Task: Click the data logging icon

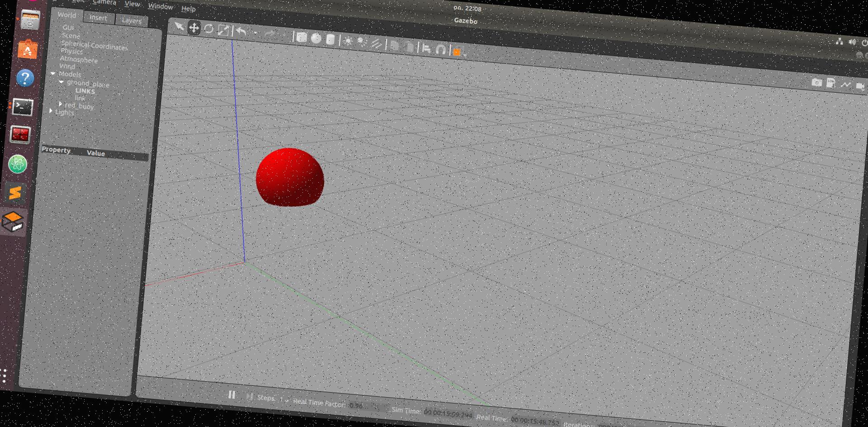Action: coord(831,83)
